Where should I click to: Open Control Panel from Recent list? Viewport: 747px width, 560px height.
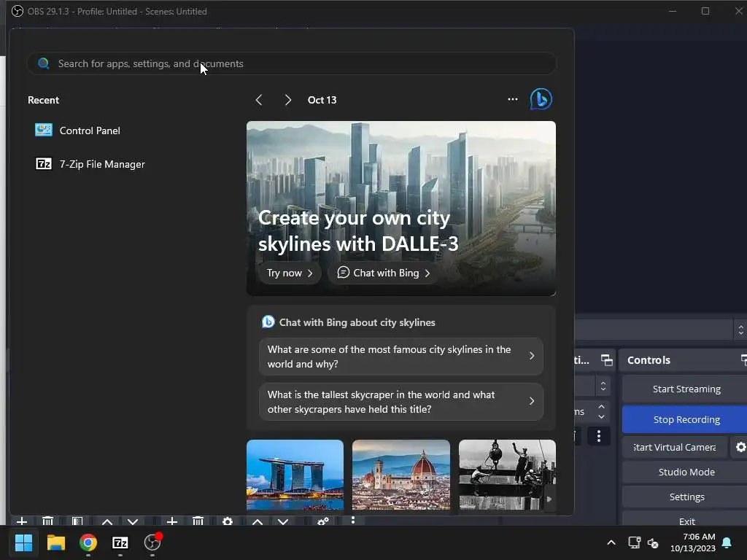coord(77,131)
